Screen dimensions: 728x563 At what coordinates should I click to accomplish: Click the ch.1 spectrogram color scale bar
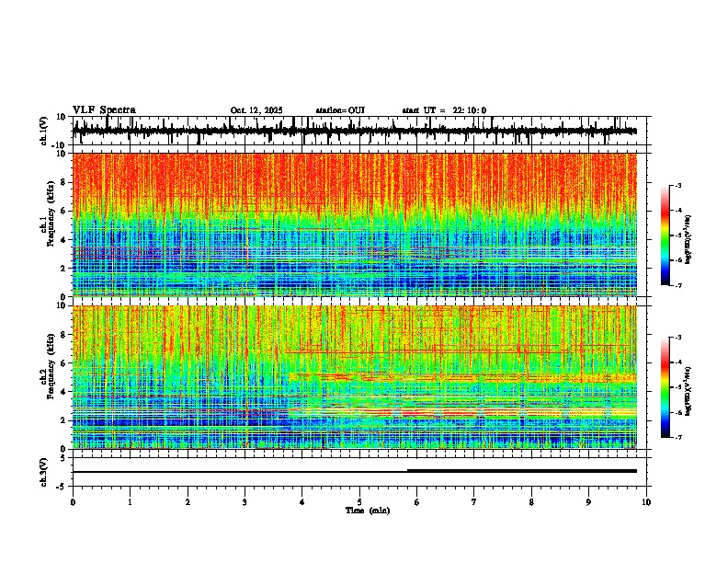click(x=665, y=236)
